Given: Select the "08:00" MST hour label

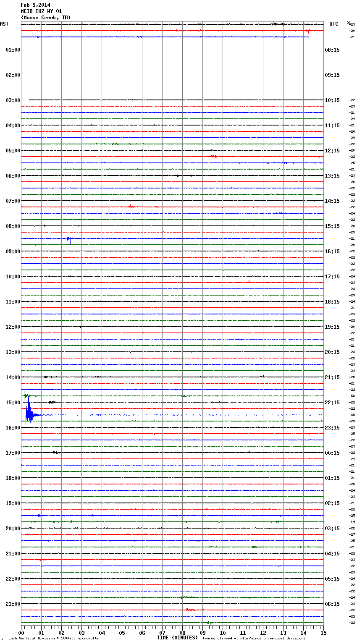Looking at the screenshot, I should pyautogui.click(x=13, y=226).
